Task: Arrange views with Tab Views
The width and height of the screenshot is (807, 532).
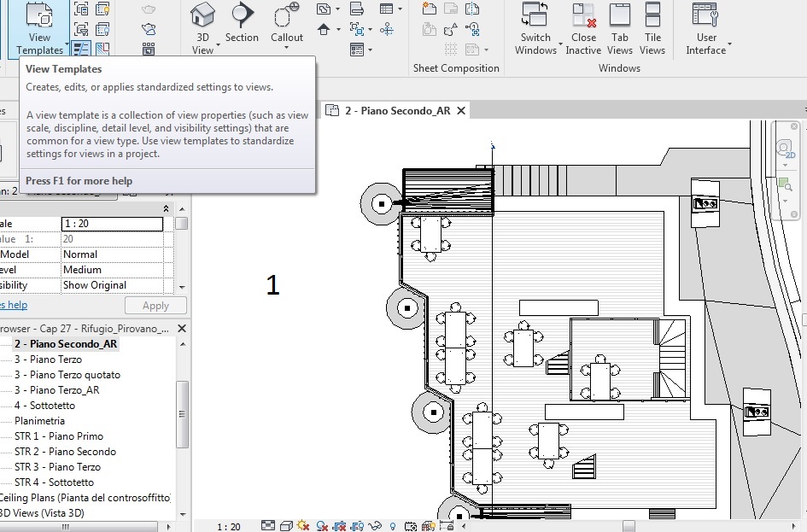Action: (x=620, y=15)
